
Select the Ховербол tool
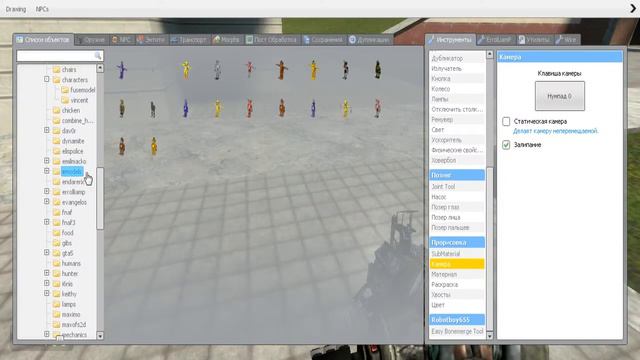[457, 160]
